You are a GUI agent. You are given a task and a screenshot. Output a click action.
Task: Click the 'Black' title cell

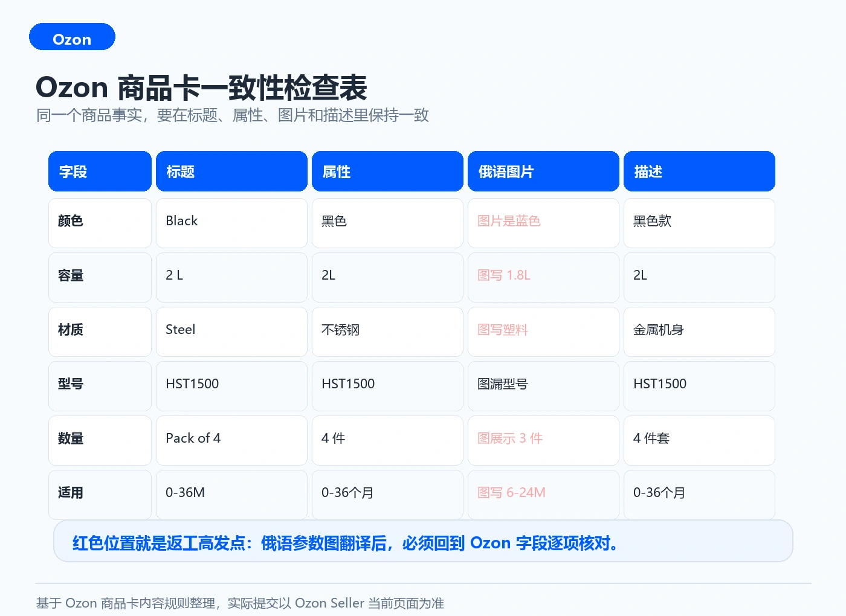pos(231,223)
